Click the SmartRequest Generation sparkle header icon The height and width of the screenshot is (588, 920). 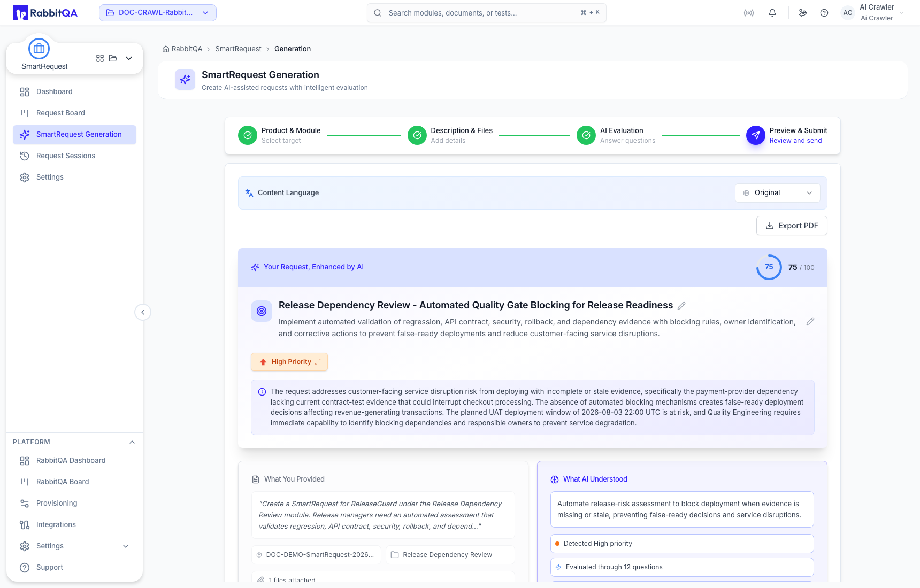(x=185, y=80)
